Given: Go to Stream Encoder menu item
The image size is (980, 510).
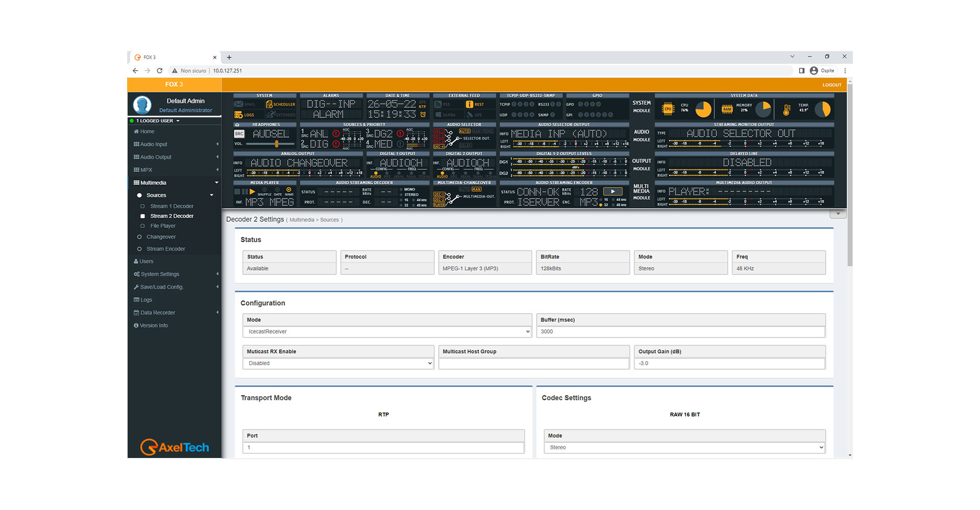Looking at the screenshot, I should coord(165,249).
